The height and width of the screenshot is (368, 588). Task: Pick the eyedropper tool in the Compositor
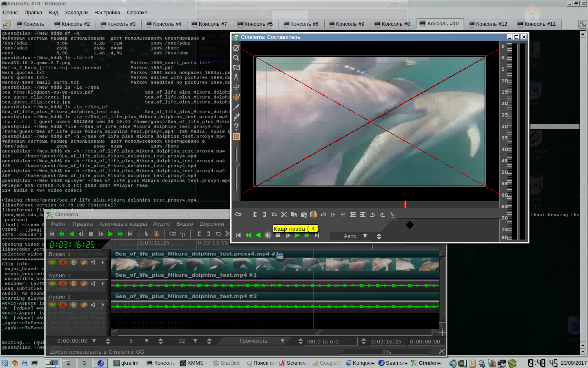236,117
